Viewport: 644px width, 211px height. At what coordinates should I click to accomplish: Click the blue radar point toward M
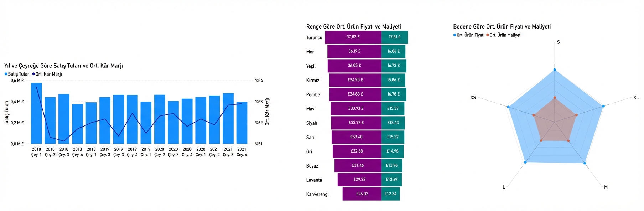(585, 163)
